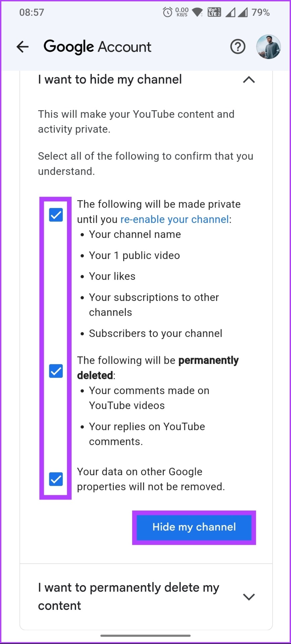Tap the second SIM signal strength icon
The width and height of the screenshot is (291, 644).
click(243, 13)
